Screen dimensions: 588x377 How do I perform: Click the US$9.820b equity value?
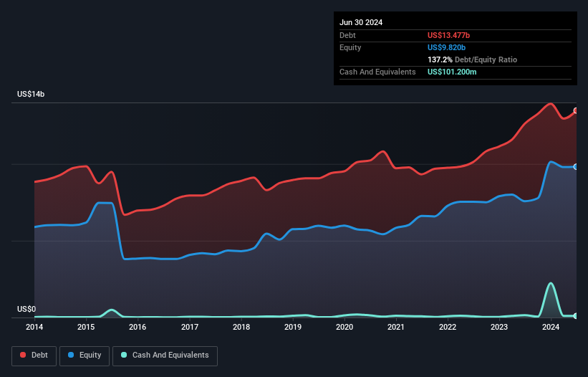[x=446, y=47]
